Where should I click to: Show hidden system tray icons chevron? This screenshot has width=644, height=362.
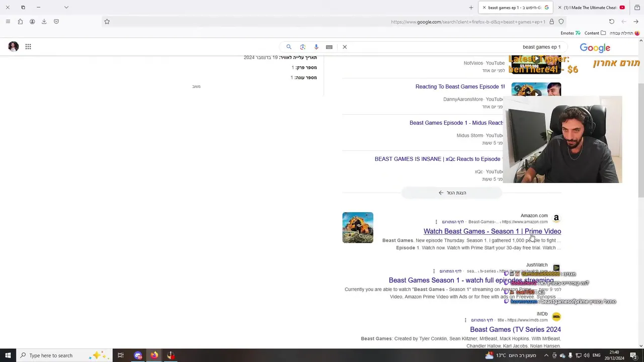tap(546, 355)
